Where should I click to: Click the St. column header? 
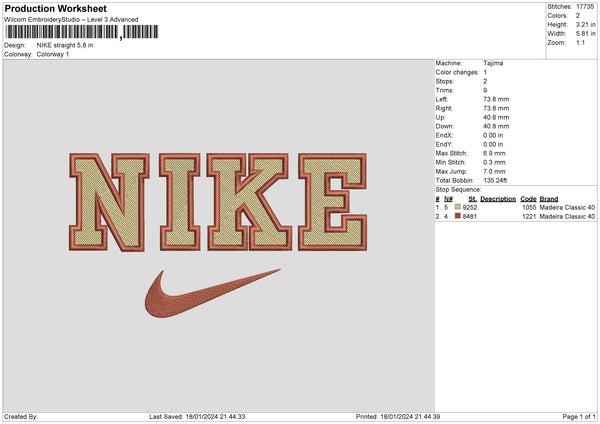point(473,198)
